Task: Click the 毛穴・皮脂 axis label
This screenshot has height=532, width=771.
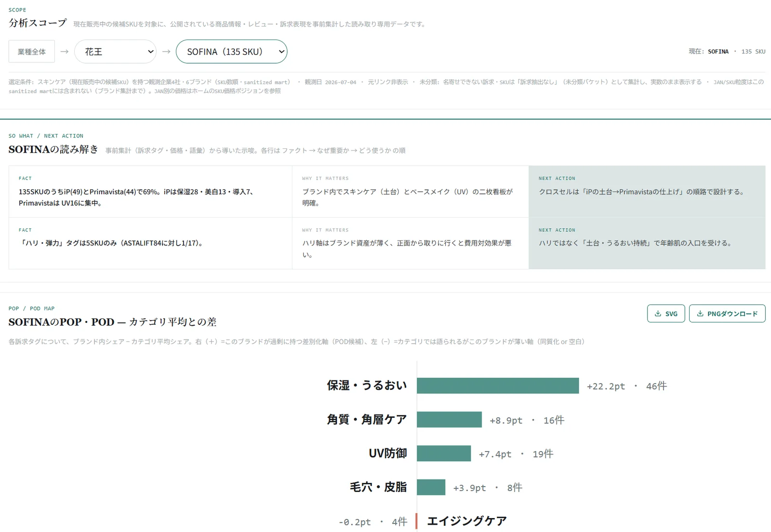Action: point(378,487)
